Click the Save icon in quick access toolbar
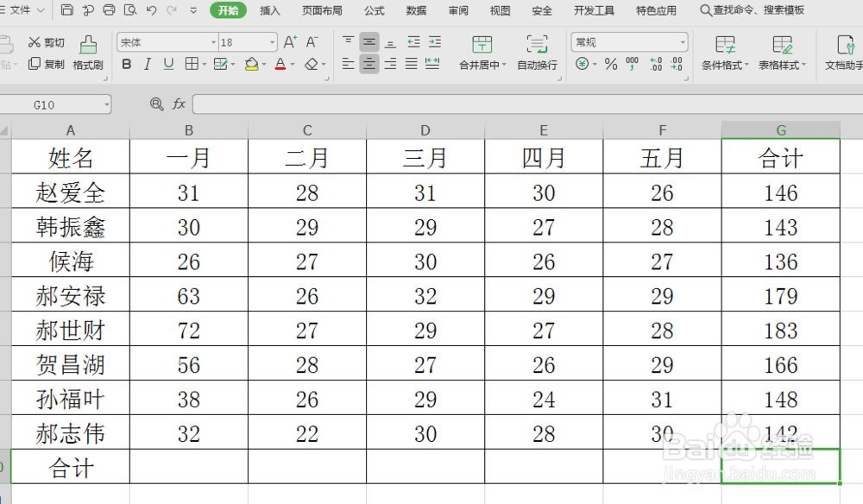Image resolution: width=863 pixels, height=504 pixels. 66,9
